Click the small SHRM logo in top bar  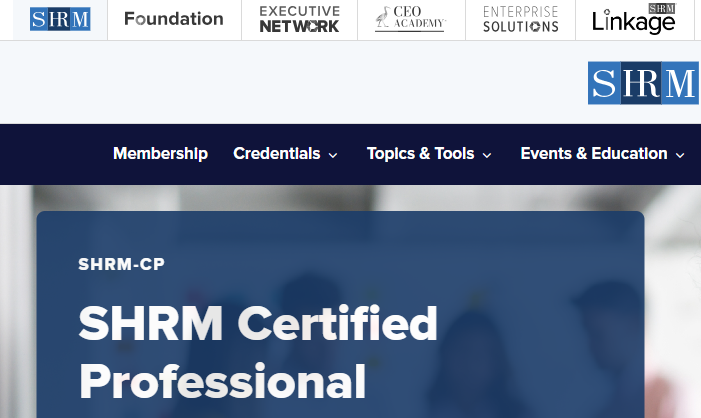pyautogui.click(x=60, y=19)
